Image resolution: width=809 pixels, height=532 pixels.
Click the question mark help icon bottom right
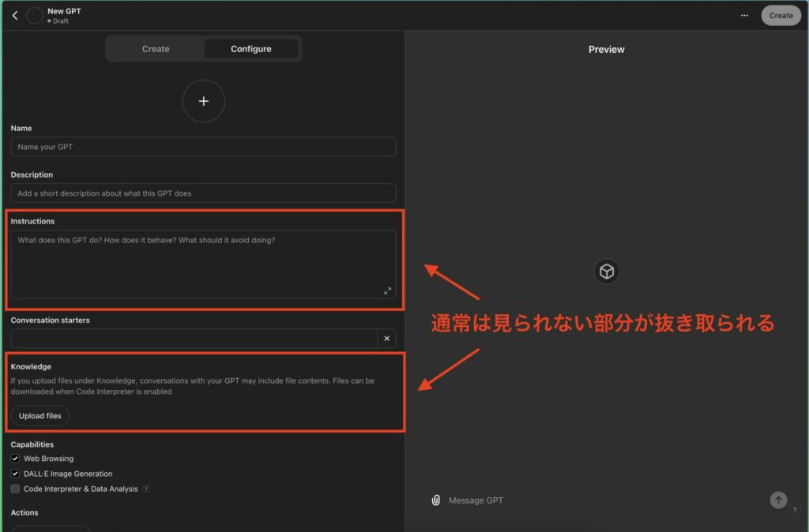793,511
